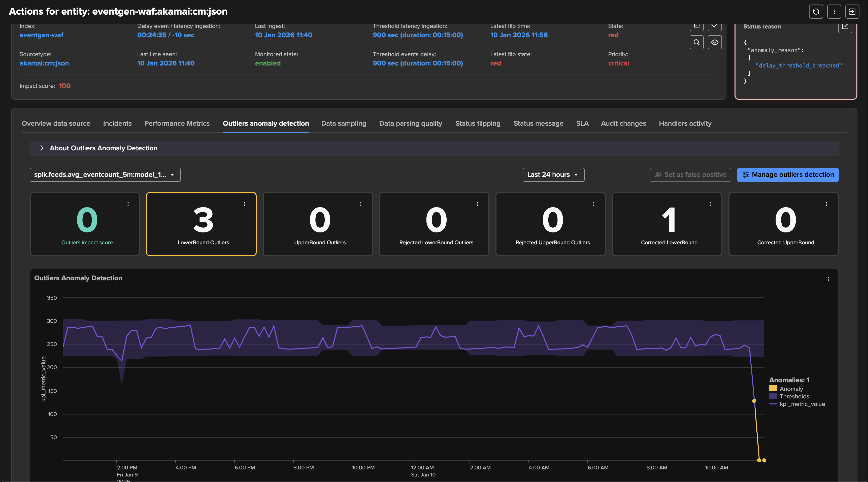Open LowerBound Outliers card kebab menu
Viewport: 868px width, 482px height.
(244, 204)
